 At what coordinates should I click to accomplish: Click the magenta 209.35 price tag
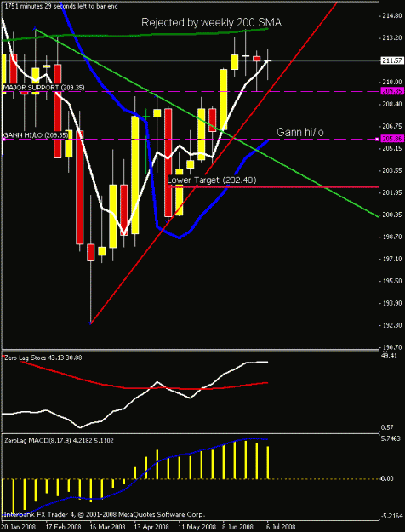click(x=391, y=91)
